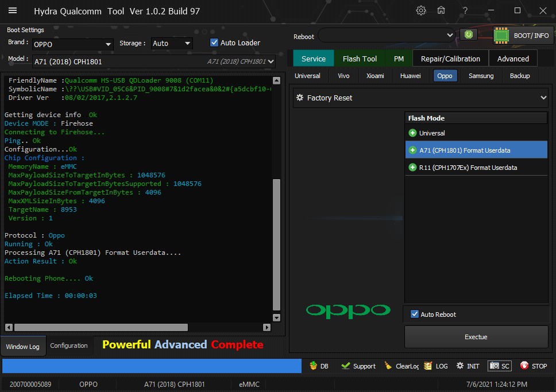Toggle the Auto Reboot checkbox
Viewport: 556px width, 392px height.
point(415,314)
